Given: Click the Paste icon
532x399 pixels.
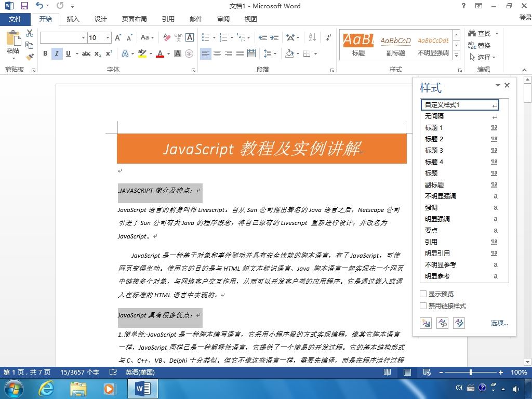Looking at the screenshot, I should (13, 38).
